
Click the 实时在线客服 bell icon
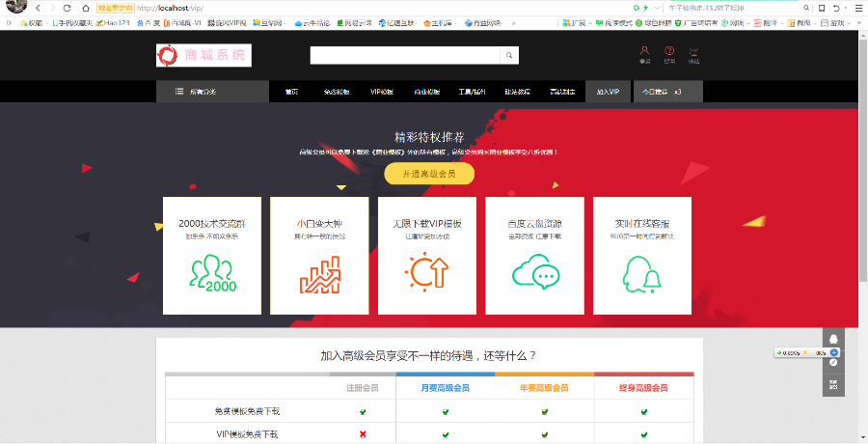tap(642, 274)
